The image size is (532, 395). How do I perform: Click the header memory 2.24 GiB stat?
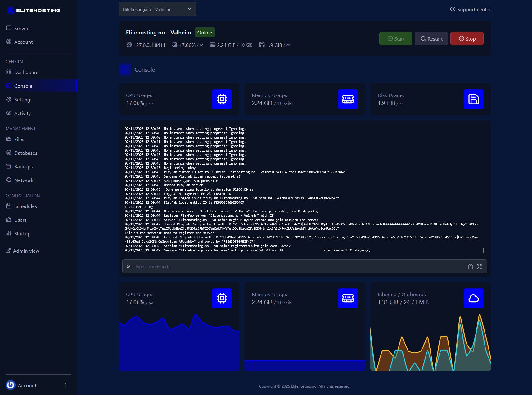(231, 45)
